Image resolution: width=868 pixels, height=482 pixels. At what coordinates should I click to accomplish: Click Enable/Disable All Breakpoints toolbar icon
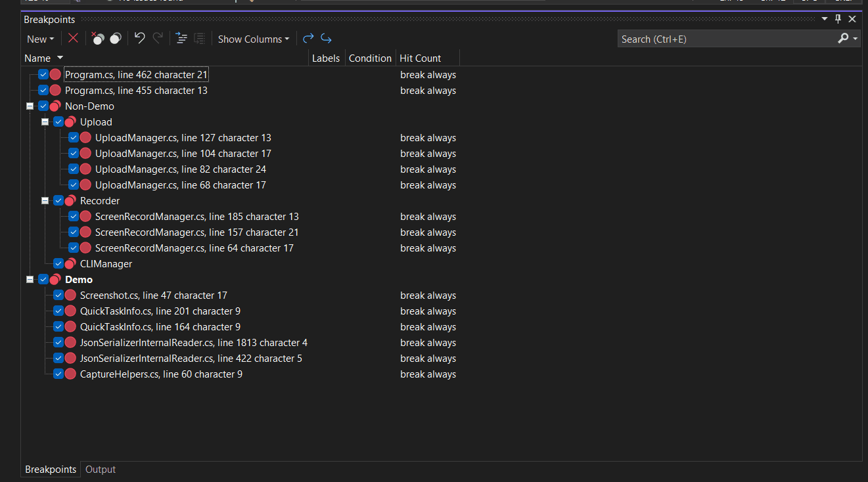(x=116, y=39)
